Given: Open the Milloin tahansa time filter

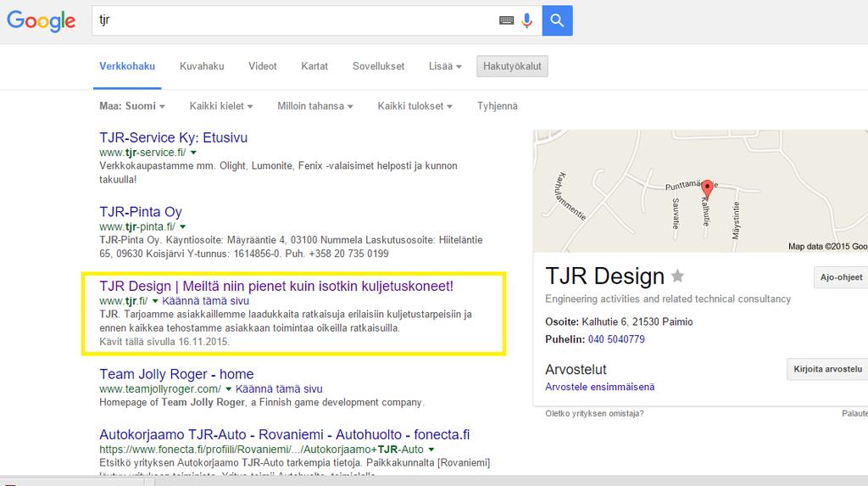Looking at the screenshot, I should (315, 106).
